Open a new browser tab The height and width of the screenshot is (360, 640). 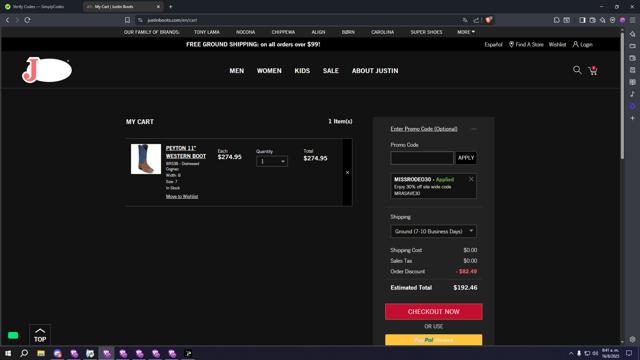pos(171,7)
